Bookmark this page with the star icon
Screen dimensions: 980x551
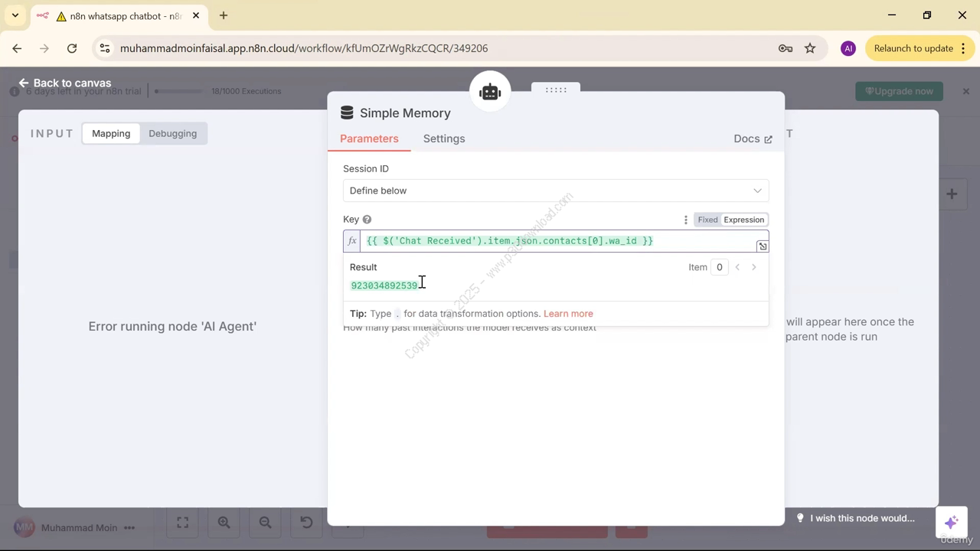coord(810,48)
